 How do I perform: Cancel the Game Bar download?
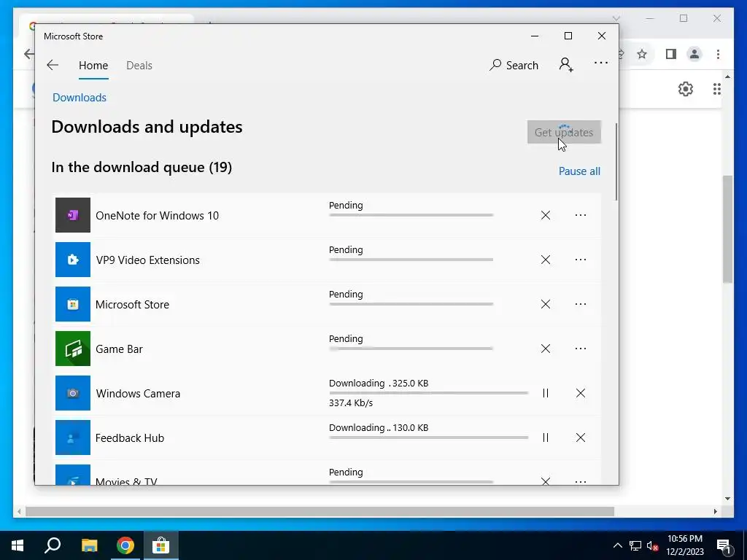click(x=546, y=349)
